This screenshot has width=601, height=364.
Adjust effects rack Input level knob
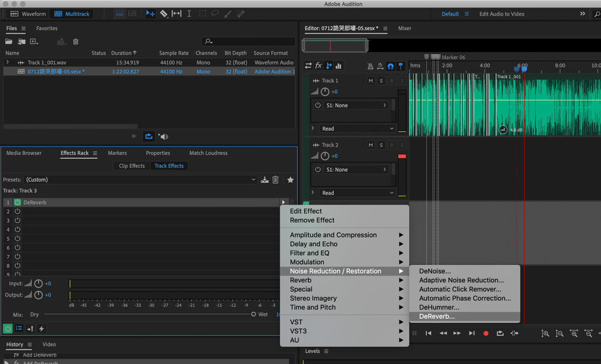pos(38,284)
